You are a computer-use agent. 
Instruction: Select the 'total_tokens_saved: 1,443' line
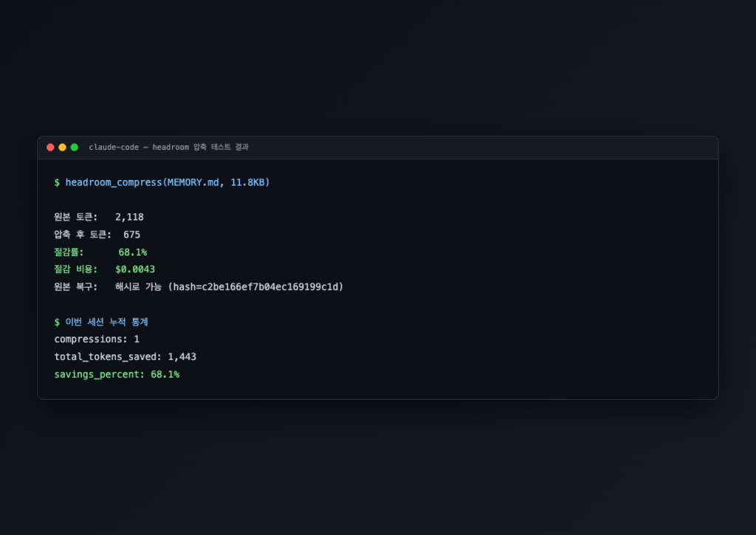[126, 356]
